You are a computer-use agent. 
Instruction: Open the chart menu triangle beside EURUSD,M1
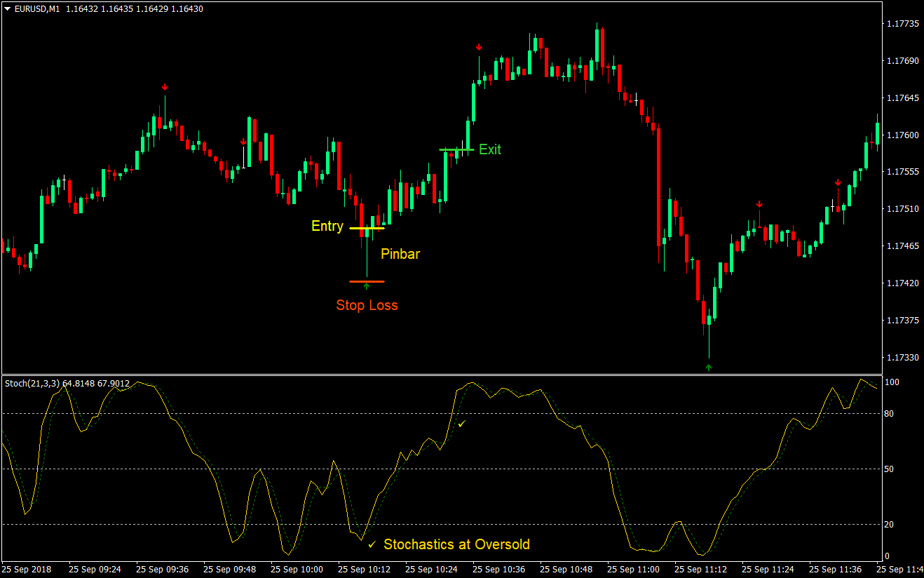(8, 8)
